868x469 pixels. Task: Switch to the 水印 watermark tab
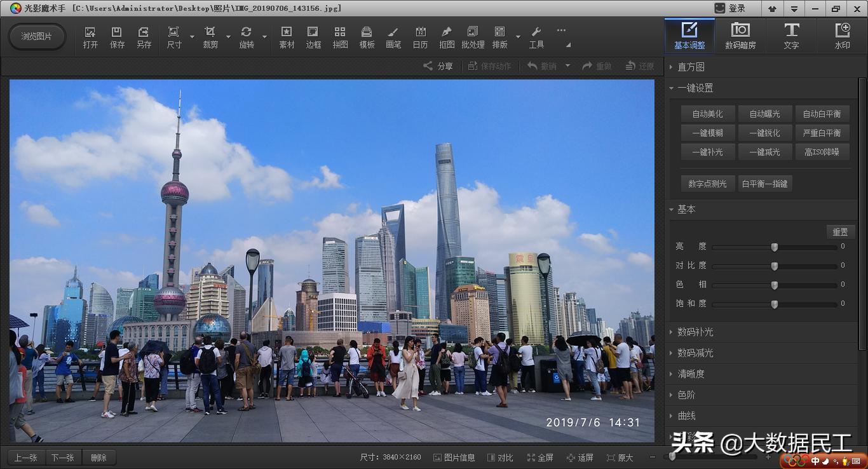842,36
